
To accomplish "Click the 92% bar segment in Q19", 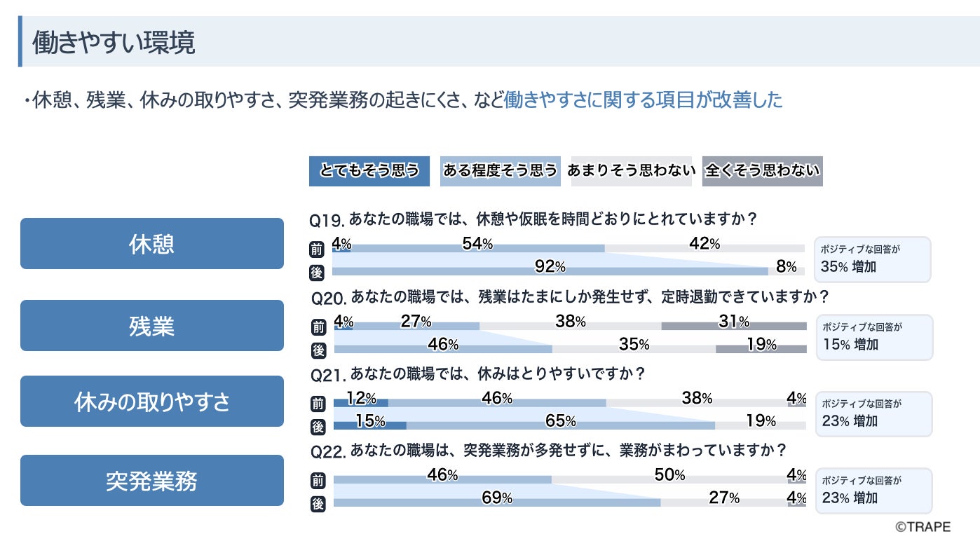I will point(550,271).
